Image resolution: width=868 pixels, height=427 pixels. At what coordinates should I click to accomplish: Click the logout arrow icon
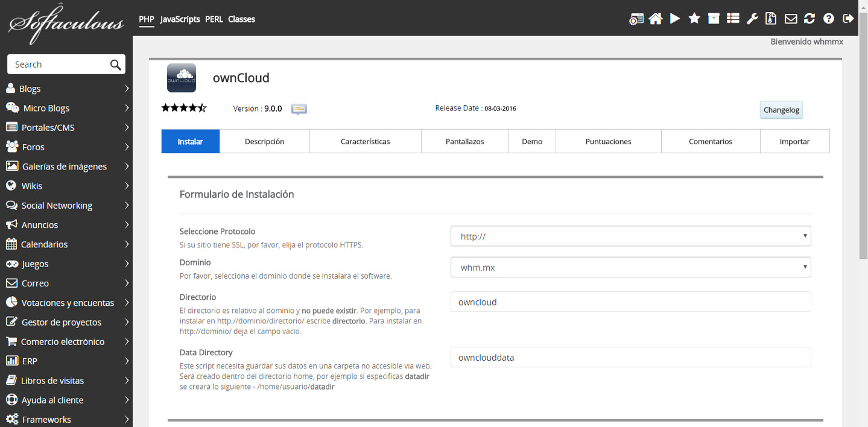(848, 19)
